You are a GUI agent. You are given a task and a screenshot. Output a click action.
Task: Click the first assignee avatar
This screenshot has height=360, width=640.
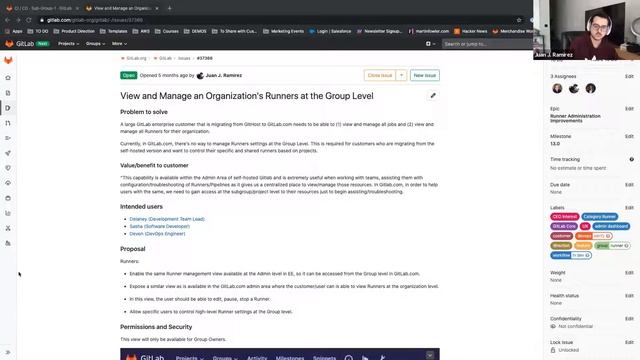click(557, 88)
